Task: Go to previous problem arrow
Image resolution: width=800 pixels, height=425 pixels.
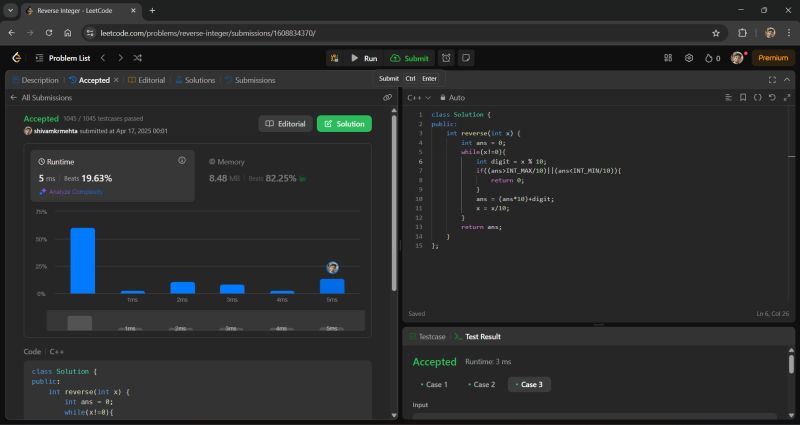Action: [x=103, y=58]
